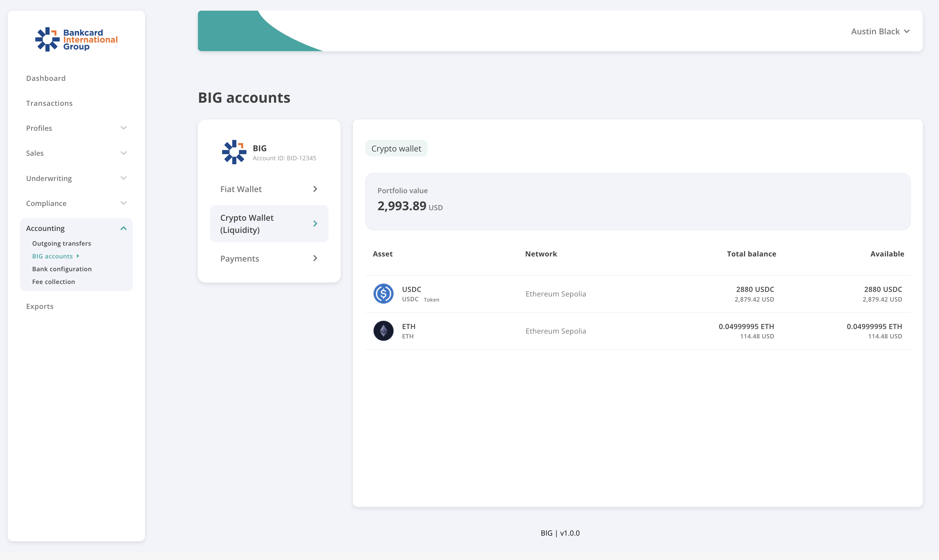This screenshot has height=560, width=939.
Task: Click Ethereum Sepolia in ETH row
Action: click(x=556, y=331)
